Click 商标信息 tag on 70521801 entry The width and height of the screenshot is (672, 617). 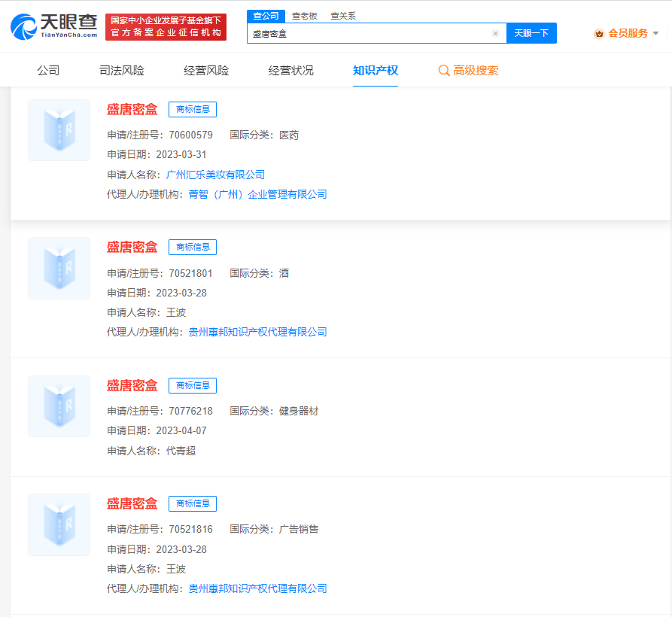click(193, 248)
